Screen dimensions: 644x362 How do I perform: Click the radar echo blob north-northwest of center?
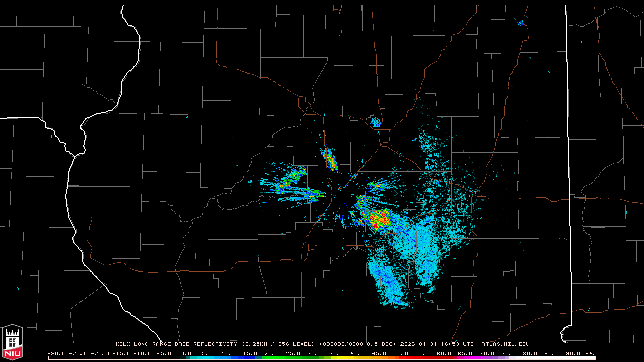[x=330, y=159]
